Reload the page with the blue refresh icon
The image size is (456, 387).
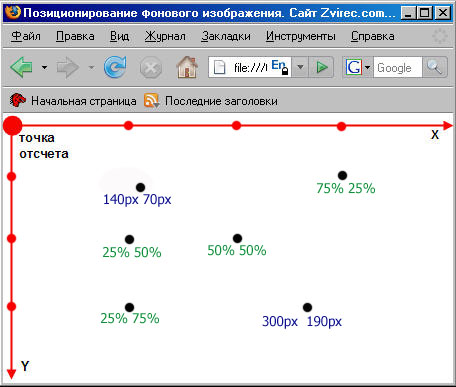tap(115, 67)
